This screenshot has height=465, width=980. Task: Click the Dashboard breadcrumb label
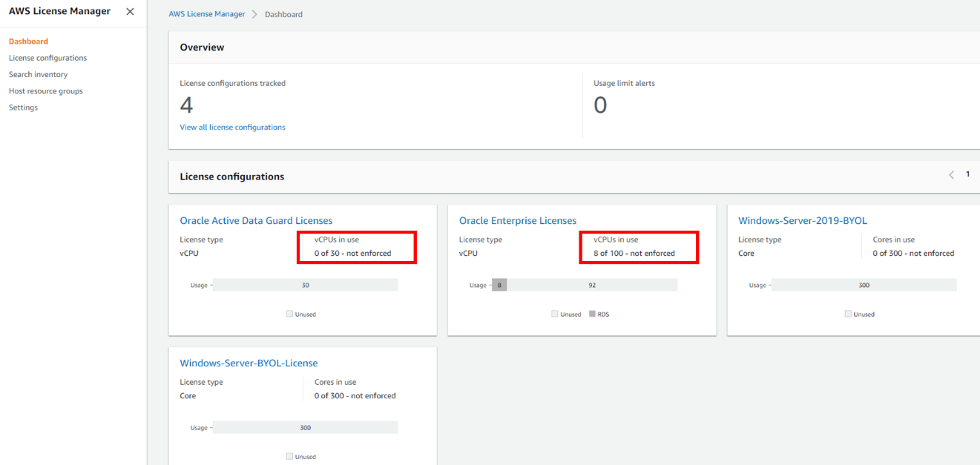[283, 13]
